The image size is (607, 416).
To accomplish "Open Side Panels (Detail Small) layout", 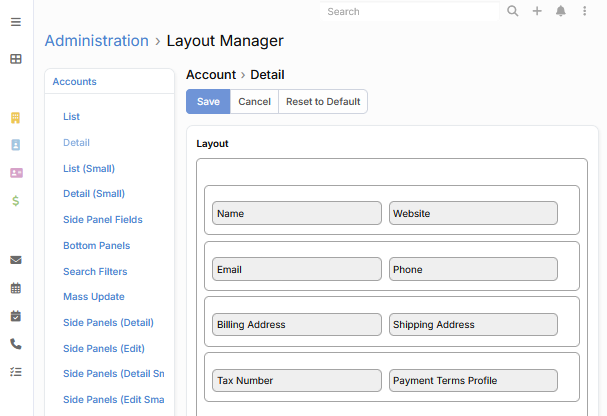I will click(113, 374).
